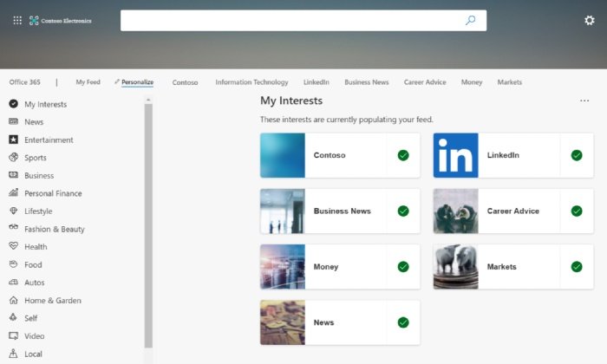Uncheck the Contoso interest checkmark

click(403, 155)
